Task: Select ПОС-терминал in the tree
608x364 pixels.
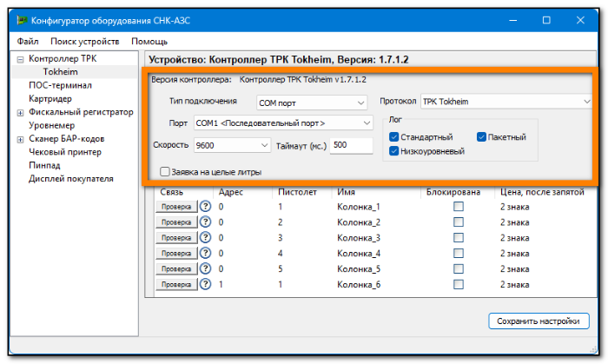Action: [x=60, y=85]
